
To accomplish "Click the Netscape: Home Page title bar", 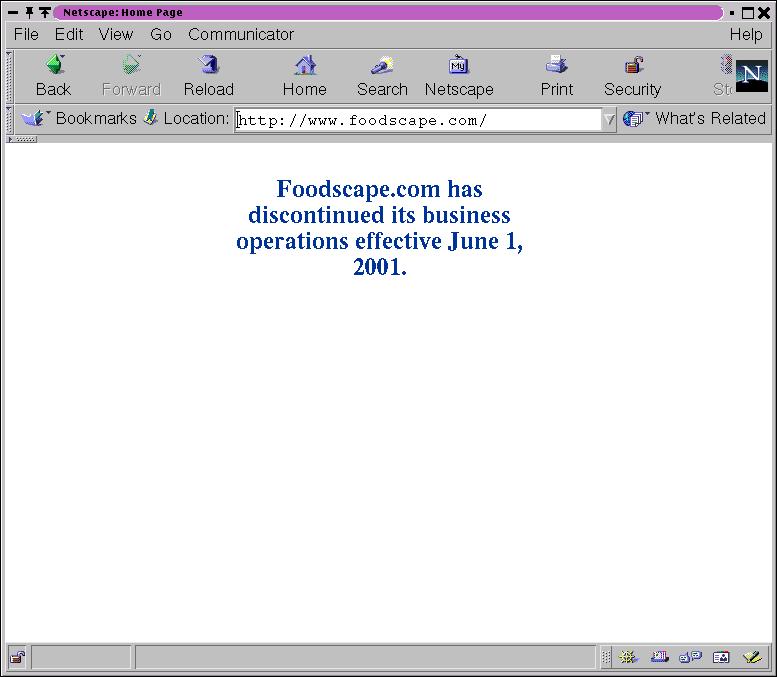I will (388, 12).
